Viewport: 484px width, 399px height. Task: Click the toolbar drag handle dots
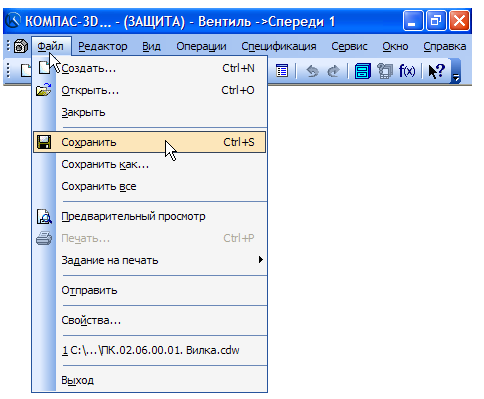(x=9, y=71)
